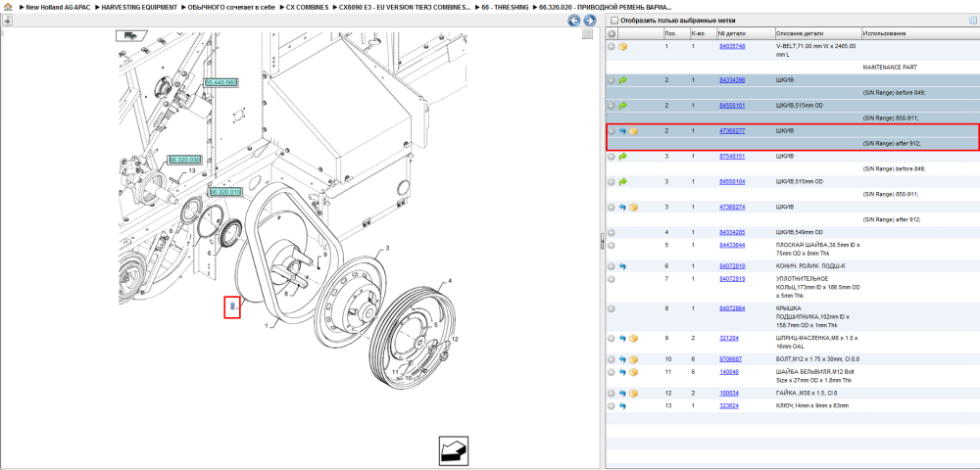Open part number 323624 link

pyautogui.click(x=729, y=405)
